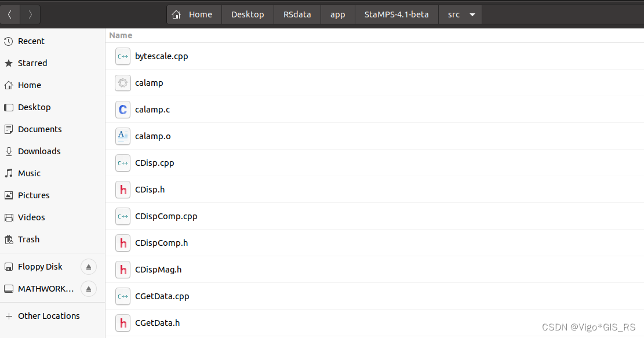Click the CDisp.h header file icon
644x338 pixels.
click(x=123, y=190)
